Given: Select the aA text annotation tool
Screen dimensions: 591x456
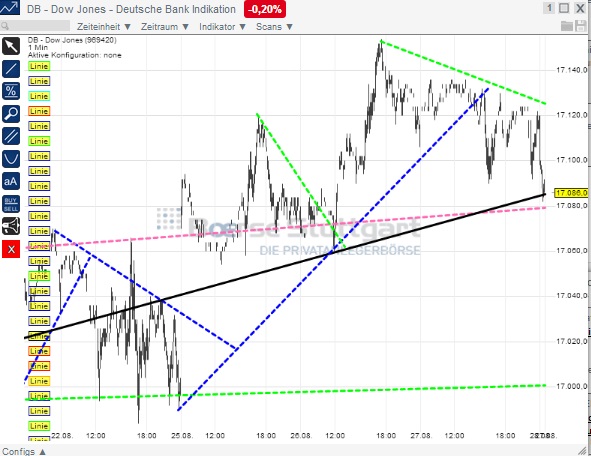Looking at the screenshot, I should click(11, 181).
